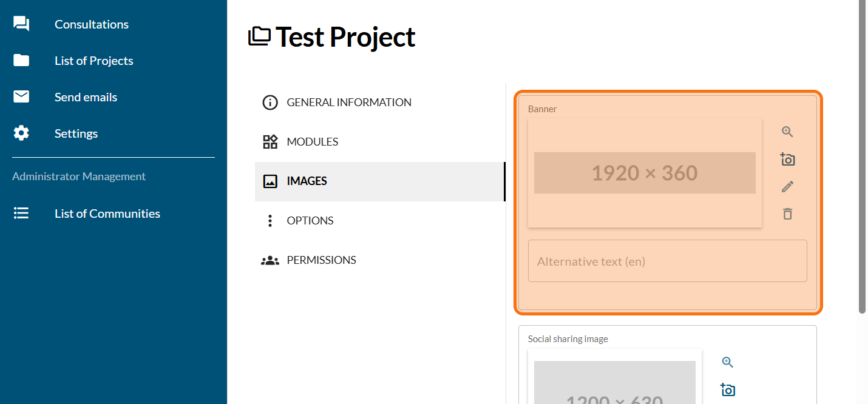Zoom the Social sharing image
The width and height of the screenshot is (868, 404).
[728, 362]
